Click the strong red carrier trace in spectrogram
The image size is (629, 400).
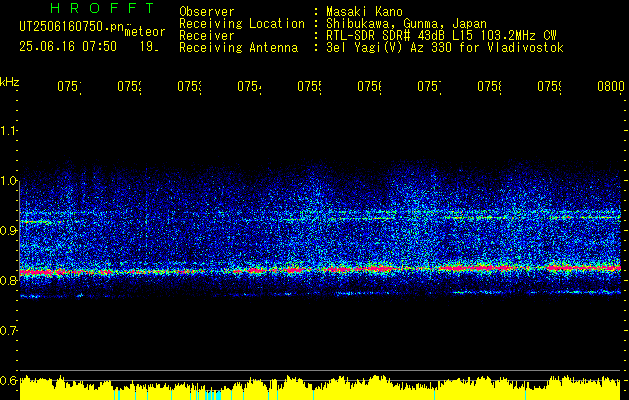[x=320, y=269]
